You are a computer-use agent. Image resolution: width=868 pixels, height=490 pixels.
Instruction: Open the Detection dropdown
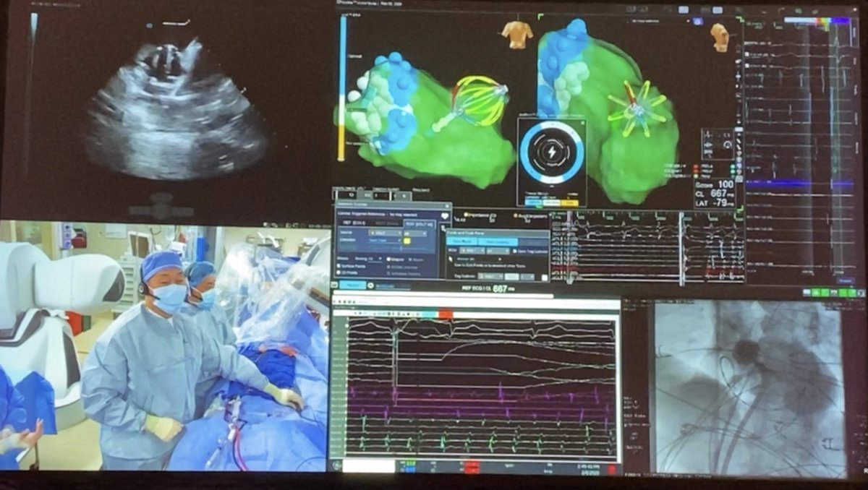click(385, 241)
